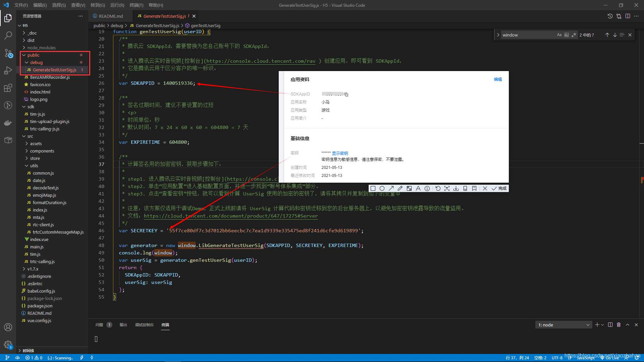
Task: Toggle match whole word in find widget
Action: (567, 35)
